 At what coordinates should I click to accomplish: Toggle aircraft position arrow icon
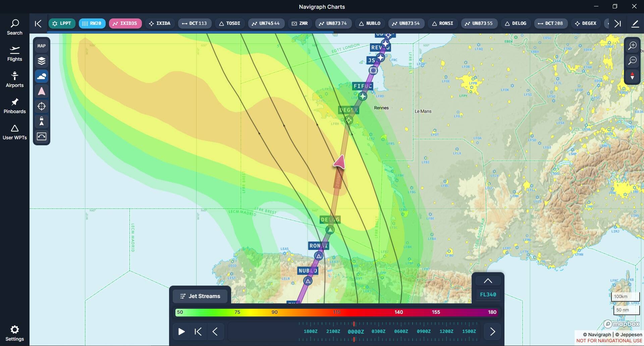point(42,91)
